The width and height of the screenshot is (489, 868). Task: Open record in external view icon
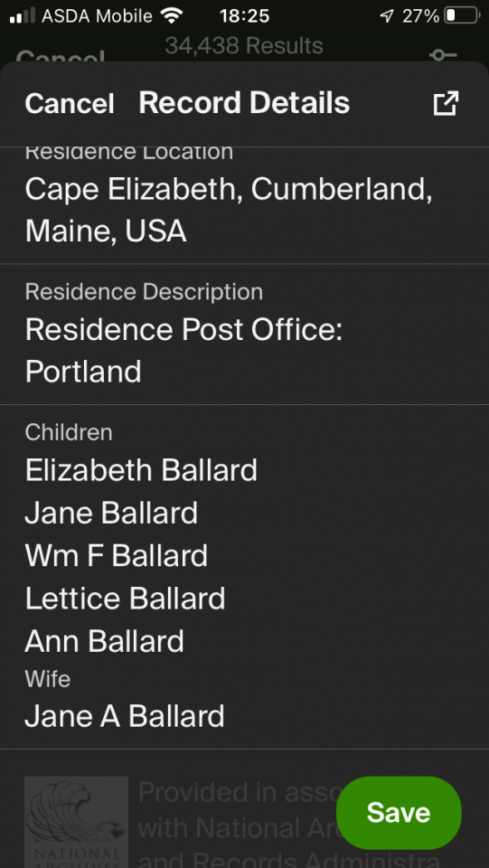coord(446,103)
